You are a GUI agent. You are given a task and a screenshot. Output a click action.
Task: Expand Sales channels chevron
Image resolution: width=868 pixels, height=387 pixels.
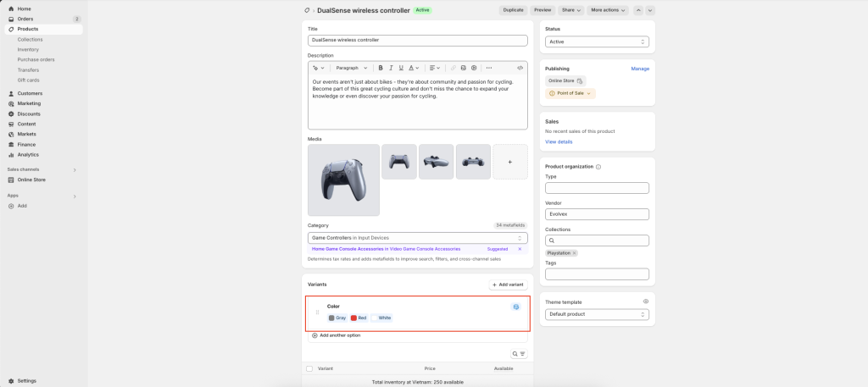(75, 169)
